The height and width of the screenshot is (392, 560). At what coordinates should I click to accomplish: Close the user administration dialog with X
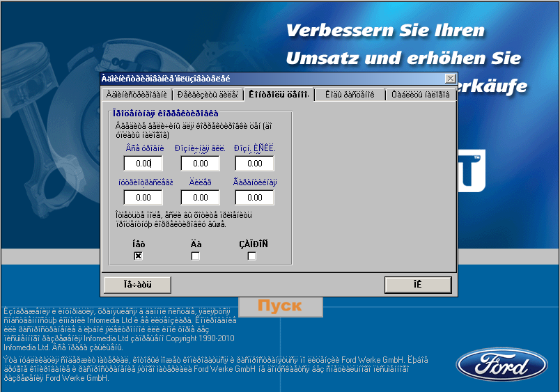click(450, 79)
